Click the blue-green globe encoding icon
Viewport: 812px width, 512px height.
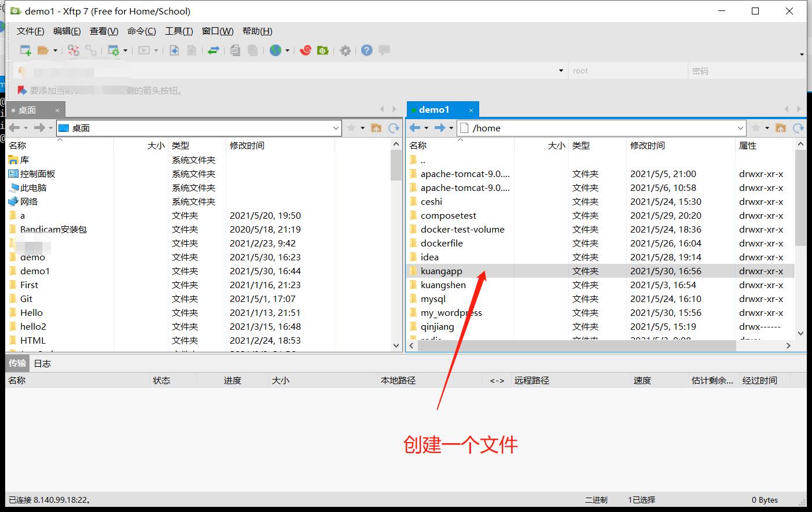click(275, 50)
